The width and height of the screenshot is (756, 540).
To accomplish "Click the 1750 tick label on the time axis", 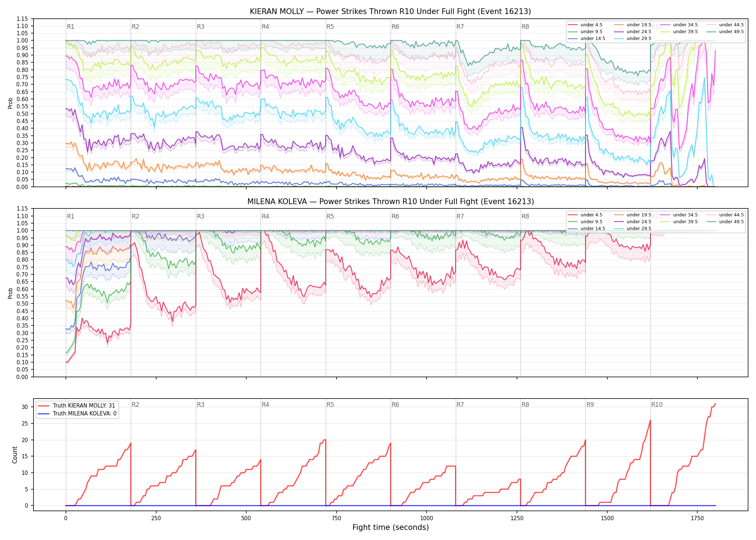I will (x=697, y=518).
